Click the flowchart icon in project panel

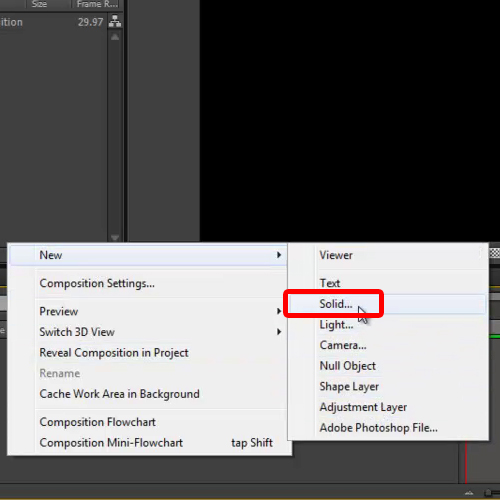coord(115,21)
